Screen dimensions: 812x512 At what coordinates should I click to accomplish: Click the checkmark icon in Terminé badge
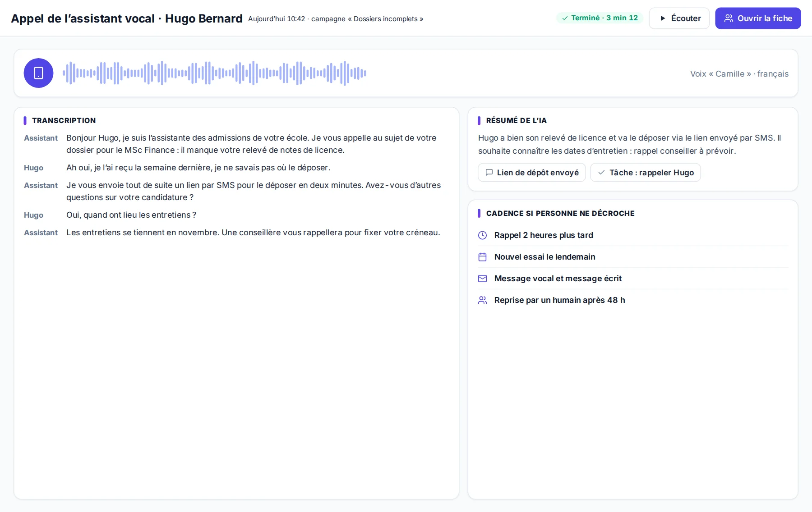[565, 18]
